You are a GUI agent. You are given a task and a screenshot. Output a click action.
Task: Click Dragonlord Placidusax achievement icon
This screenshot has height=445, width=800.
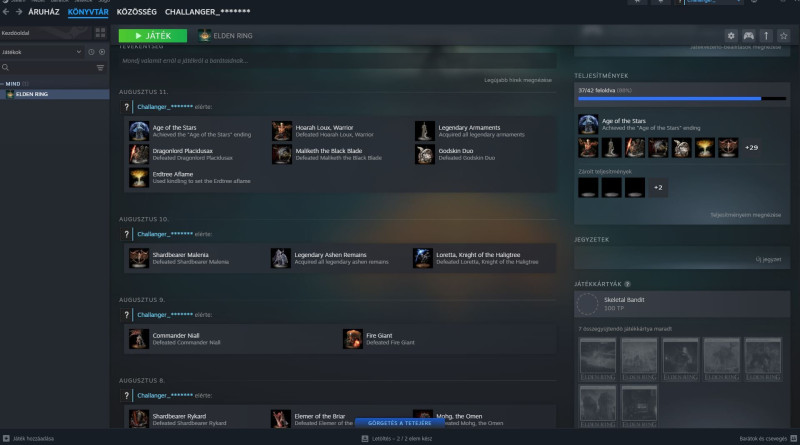(139, 154)
